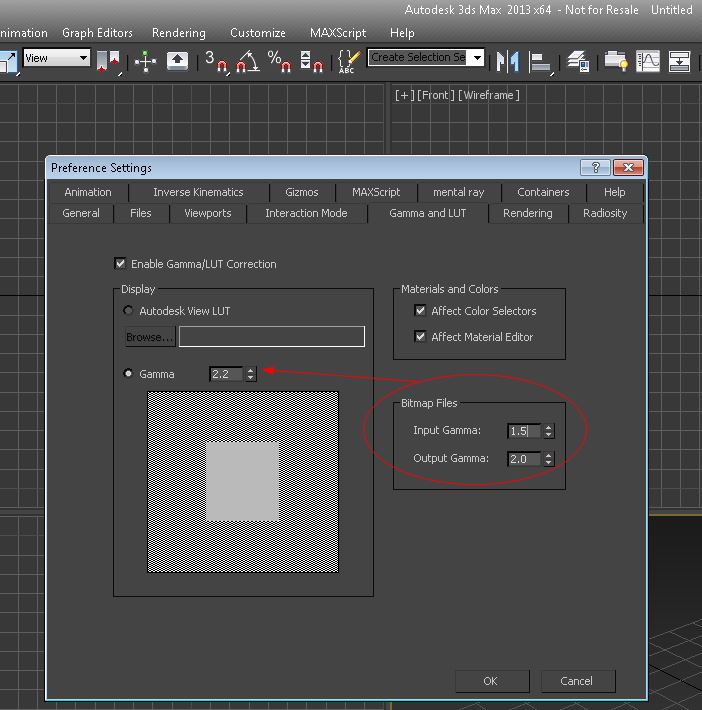This screenshot has width=702, height=710.
Task: Switch to Rendering preferences tab
Action: point(528,213)
